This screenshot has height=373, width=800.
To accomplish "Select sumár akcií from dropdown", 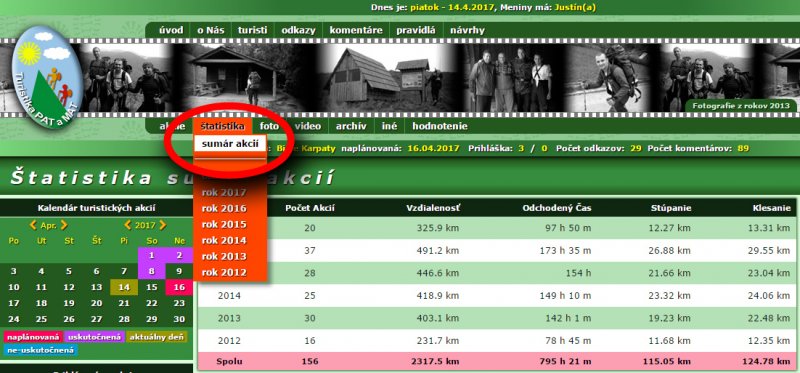I will 230,143.
